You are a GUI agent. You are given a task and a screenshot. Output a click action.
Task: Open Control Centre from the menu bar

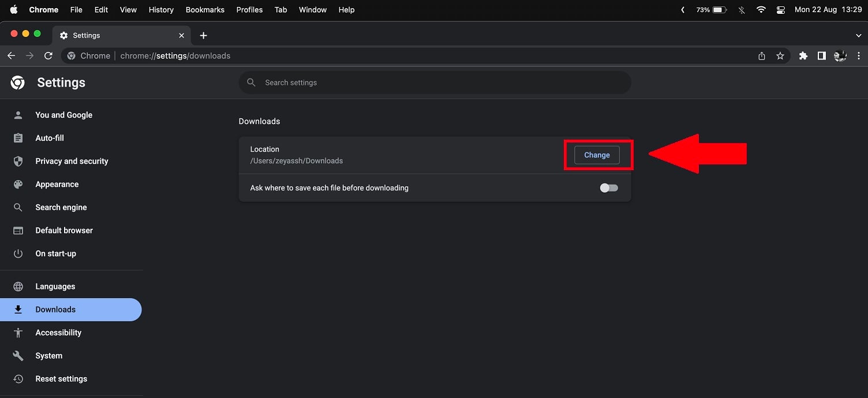tap(781, 10)
